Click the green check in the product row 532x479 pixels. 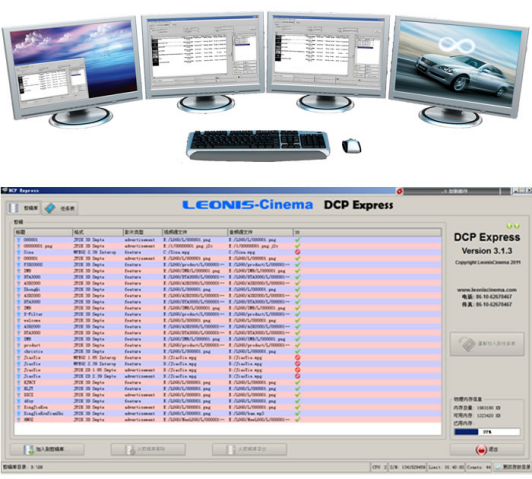(x=298, y=345)
